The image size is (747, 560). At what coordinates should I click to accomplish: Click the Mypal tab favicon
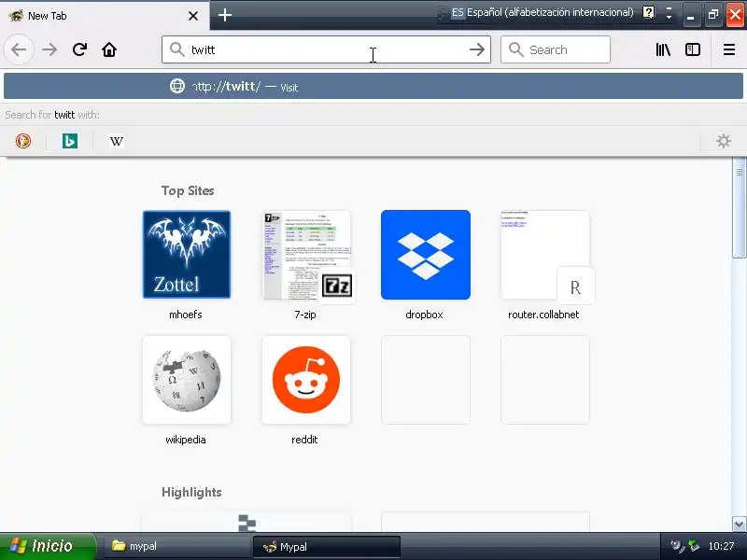16,16
